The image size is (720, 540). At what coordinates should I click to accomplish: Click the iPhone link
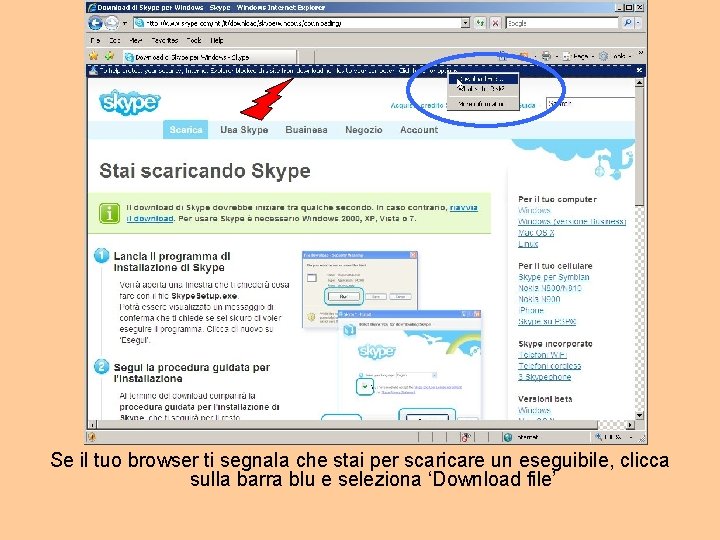531,310
